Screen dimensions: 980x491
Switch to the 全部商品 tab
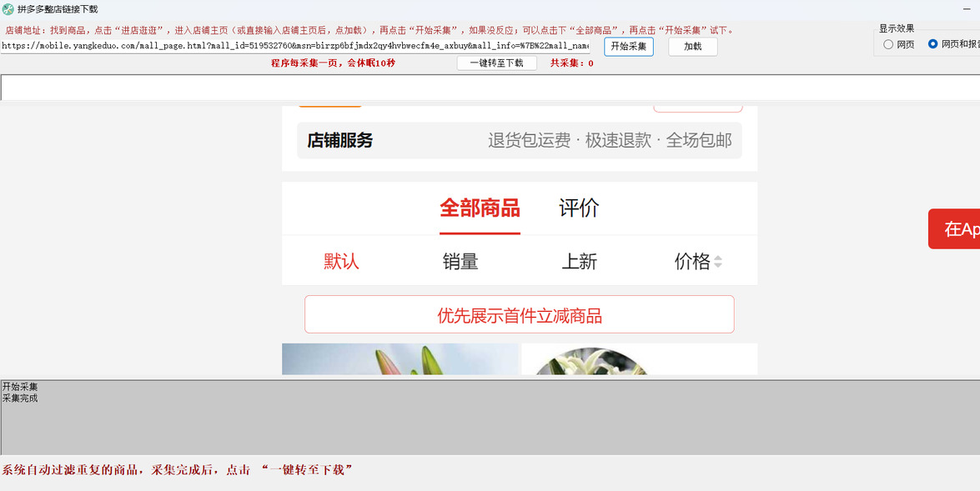(x=480, y=208)
